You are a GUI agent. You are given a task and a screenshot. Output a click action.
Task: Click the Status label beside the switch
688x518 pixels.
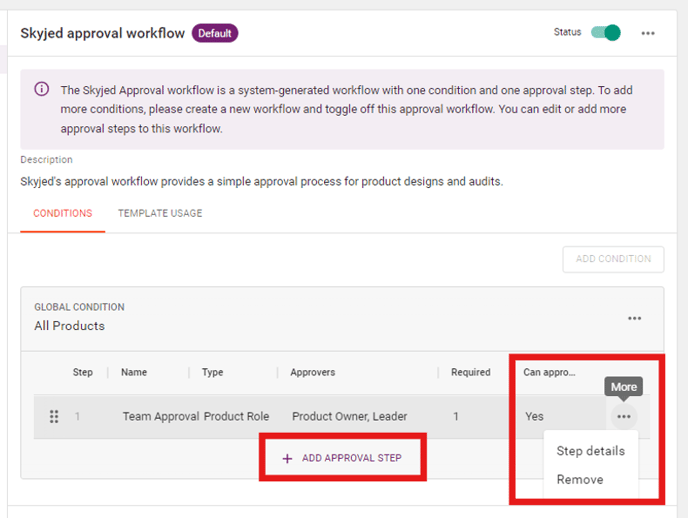click(567, 32)
